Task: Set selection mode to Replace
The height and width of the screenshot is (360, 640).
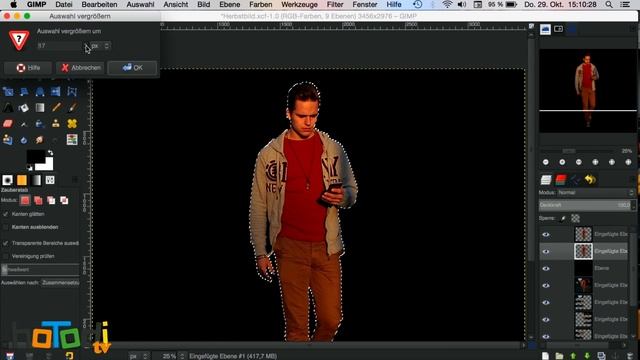Action: [25, 200]
